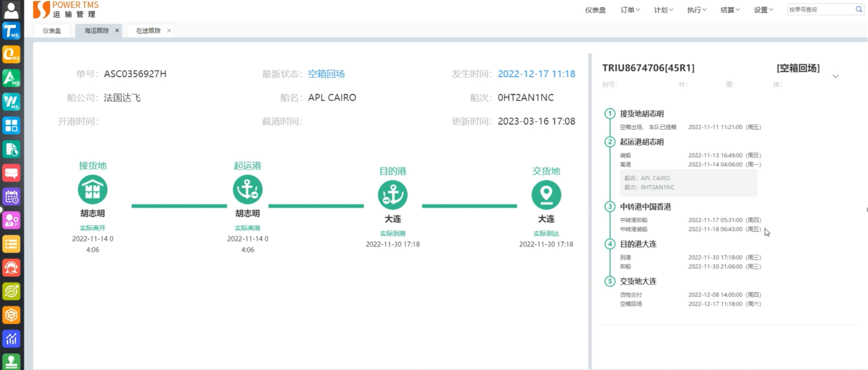Open the green stamp icon in the sidebar
This screenshot has width=868, height=370.
[11, 361]
